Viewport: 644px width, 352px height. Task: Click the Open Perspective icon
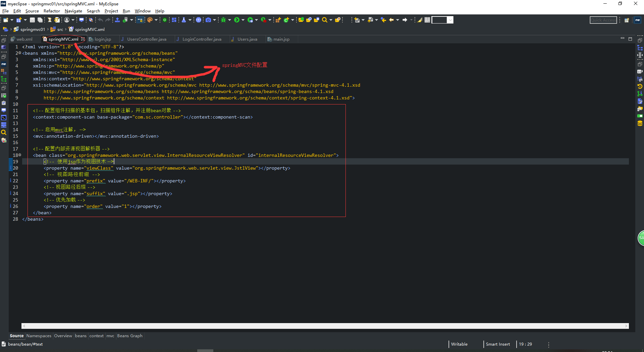pos(627,20)
